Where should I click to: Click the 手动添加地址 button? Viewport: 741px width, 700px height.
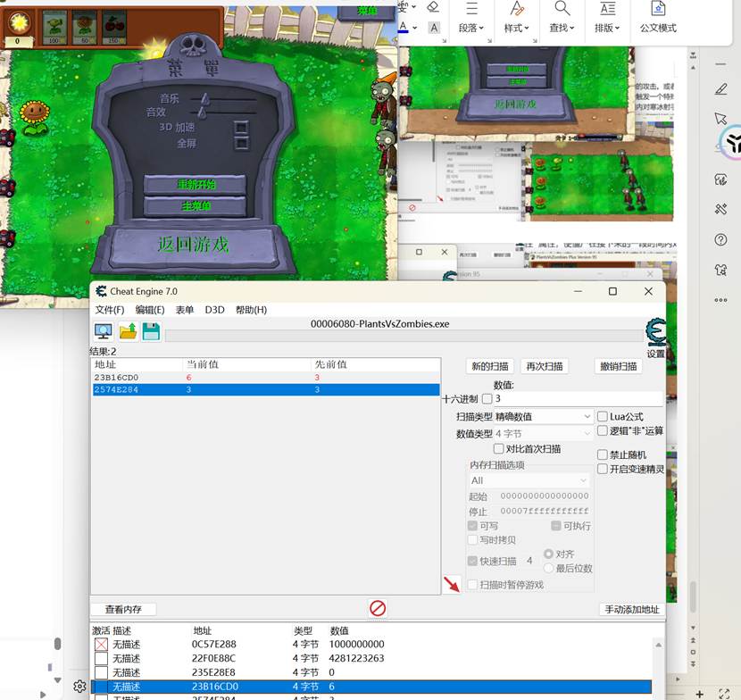coord(632,609)
